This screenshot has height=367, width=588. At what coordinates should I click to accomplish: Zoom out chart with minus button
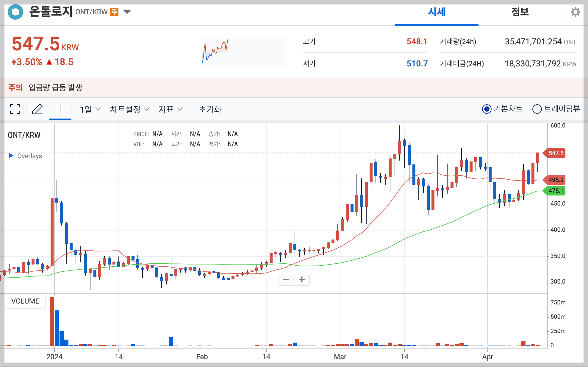[x=286, y=279]
